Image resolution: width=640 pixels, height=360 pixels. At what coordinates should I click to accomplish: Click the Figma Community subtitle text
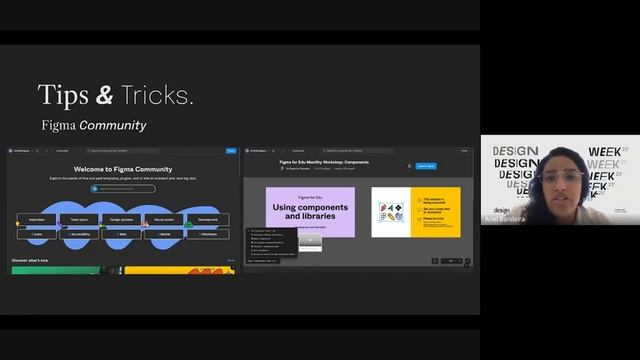click(x=94, y=125)
